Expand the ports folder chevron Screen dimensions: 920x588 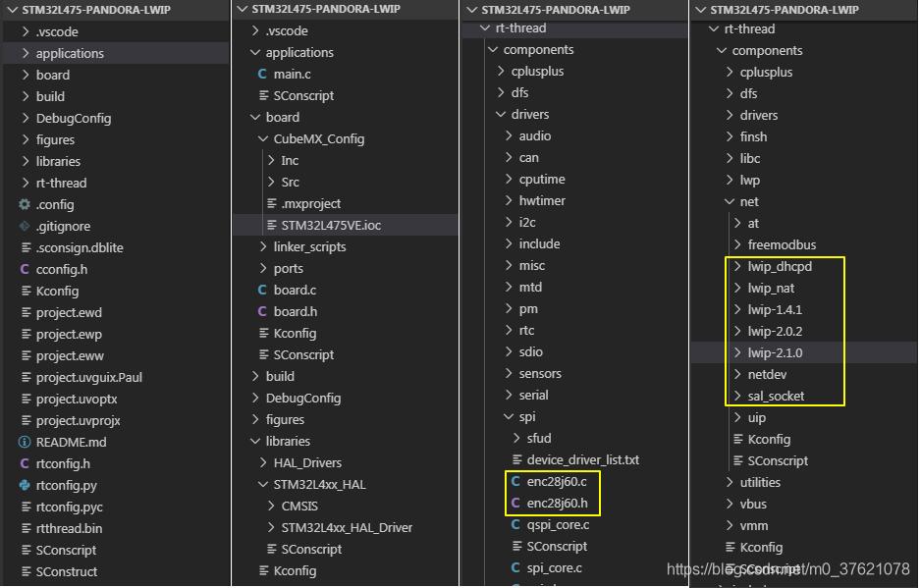click(263, 268)
